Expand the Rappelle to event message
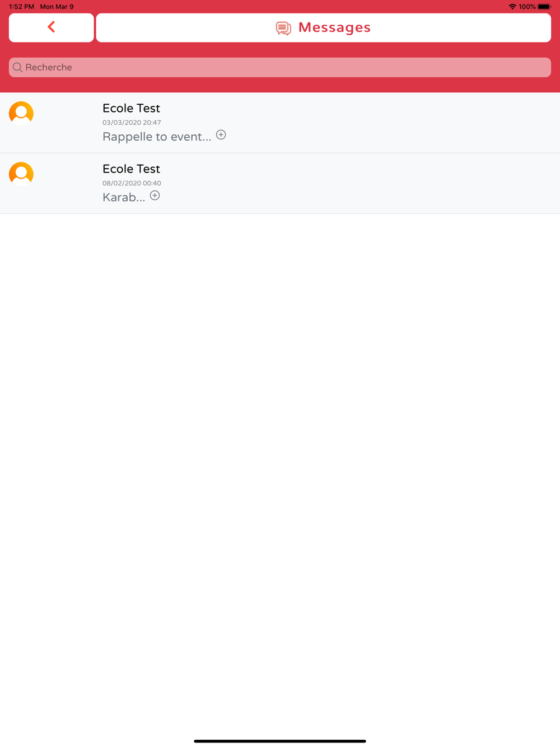This screenshot has width=560, height=747. coord(221,135)
